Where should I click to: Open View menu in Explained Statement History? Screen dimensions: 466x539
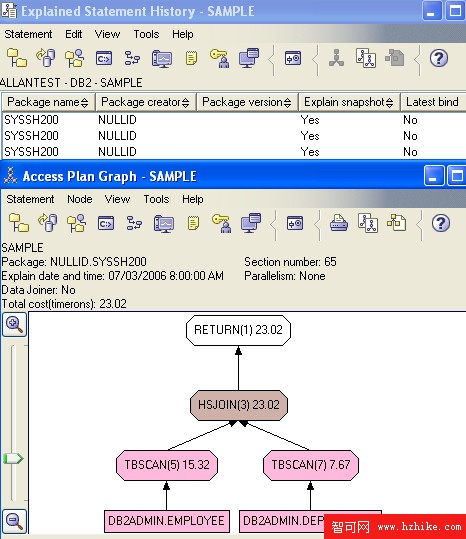107,34
